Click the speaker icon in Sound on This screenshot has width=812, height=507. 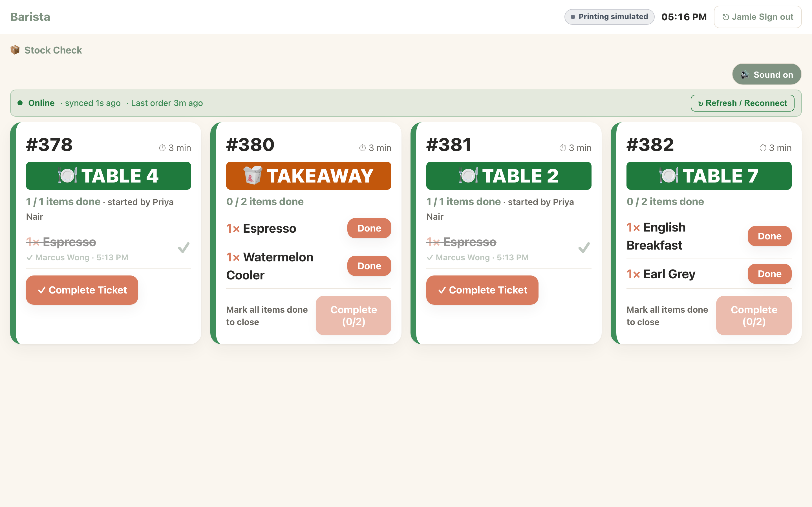coord(745,74)
